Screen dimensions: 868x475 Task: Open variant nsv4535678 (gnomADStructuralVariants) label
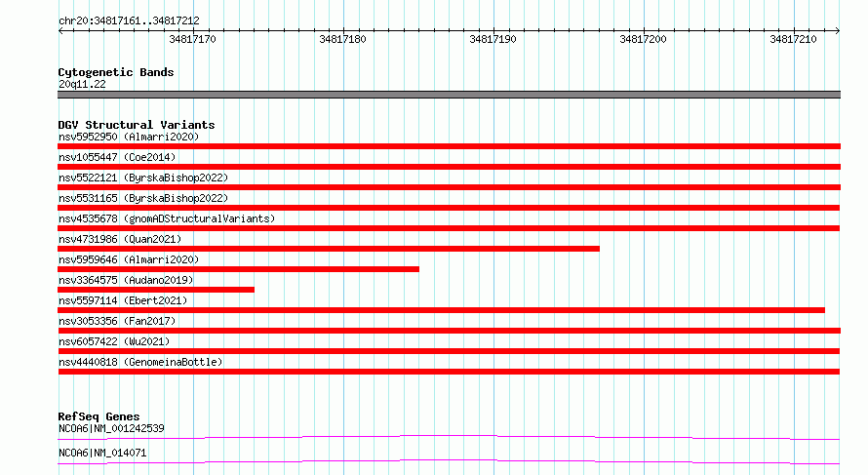click(x=167, y=218)
